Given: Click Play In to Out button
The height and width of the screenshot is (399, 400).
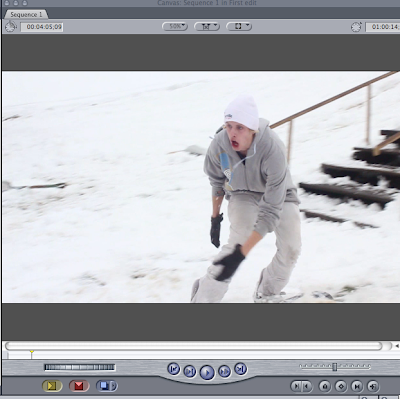Looking at the screenshot, I should pos(190,371).
